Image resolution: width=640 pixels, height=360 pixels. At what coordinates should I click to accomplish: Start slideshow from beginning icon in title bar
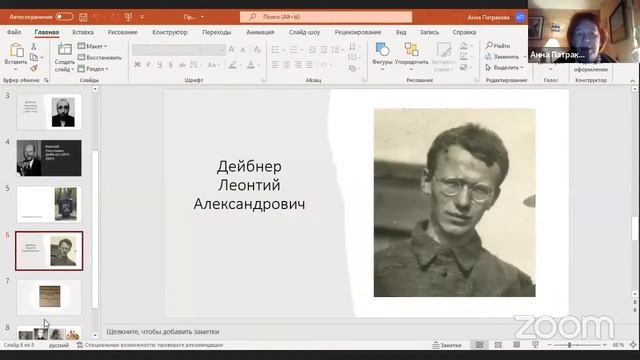[128, 17]
